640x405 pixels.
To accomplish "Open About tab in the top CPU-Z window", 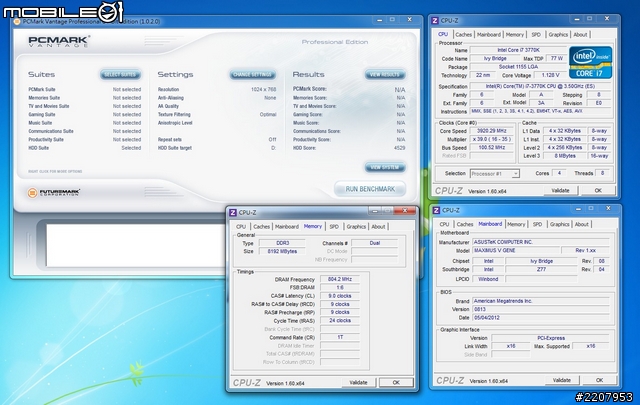I will (580, 35).
